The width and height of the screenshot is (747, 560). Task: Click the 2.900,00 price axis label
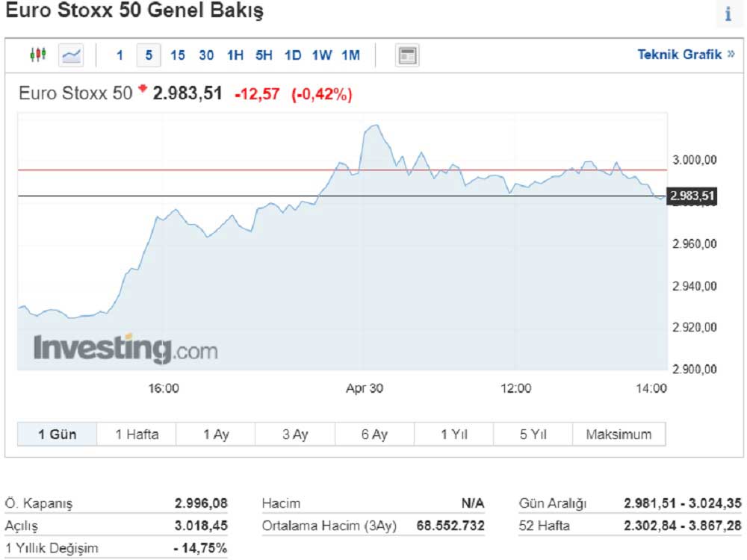click(x=694, y=369)
